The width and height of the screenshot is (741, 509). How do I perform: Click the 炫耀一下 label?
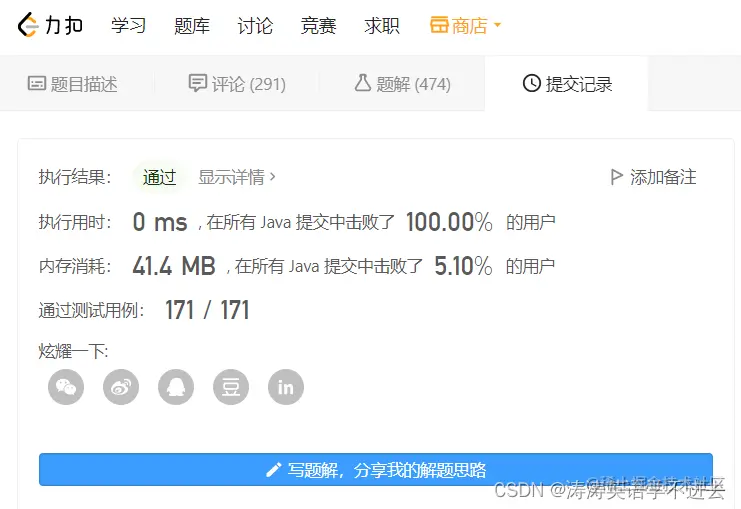(73, 351)
